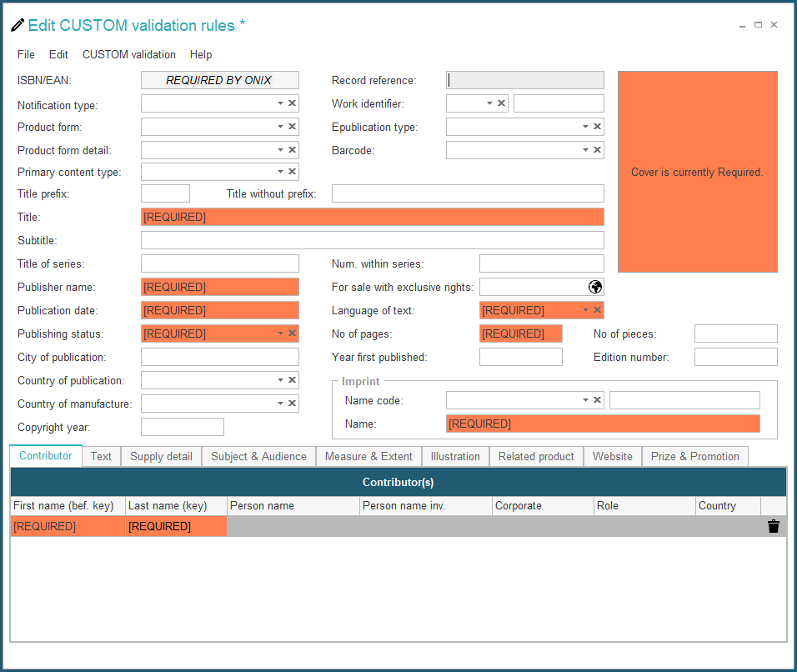Click the Copyright year field

point(183,427)
